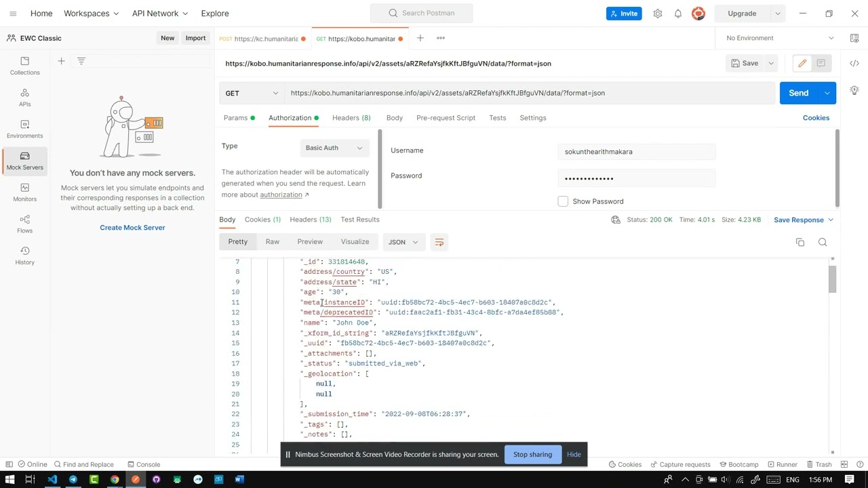Expand the Upgrade dropdown arrow
The height and width of the screenshot is (488, 868).
[x=778, y=14]
